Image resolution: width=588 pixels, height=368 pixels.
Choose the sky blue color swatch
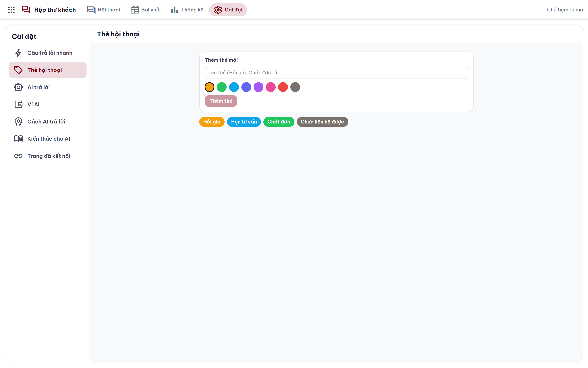(234, 87)
